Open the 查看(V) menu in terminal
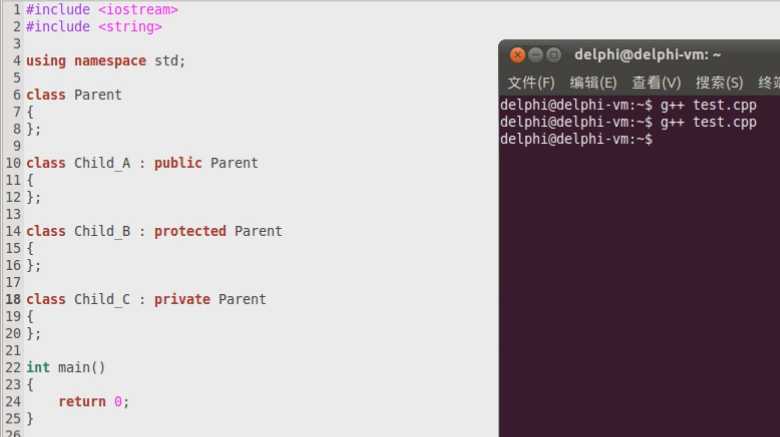Image resolution: width=780 pixels, height=437 pixels. tap(656, 82)
